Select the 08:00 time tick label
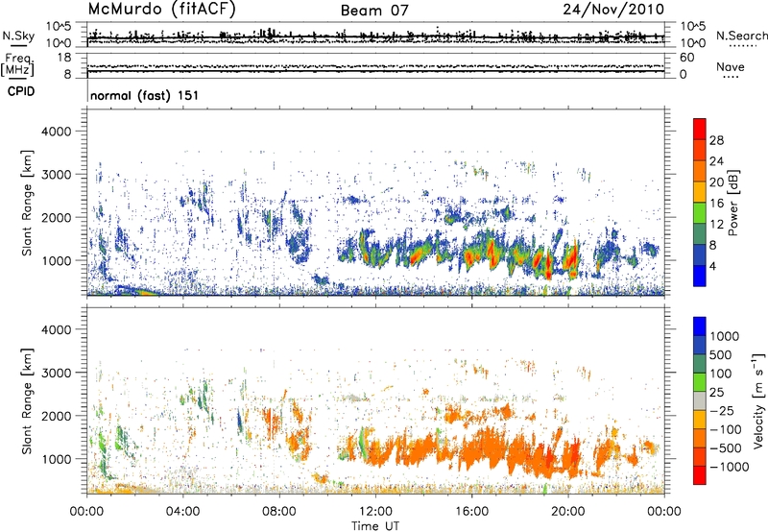Image resolution: width=768 pixels, height=532 pixels. [279, 512]
